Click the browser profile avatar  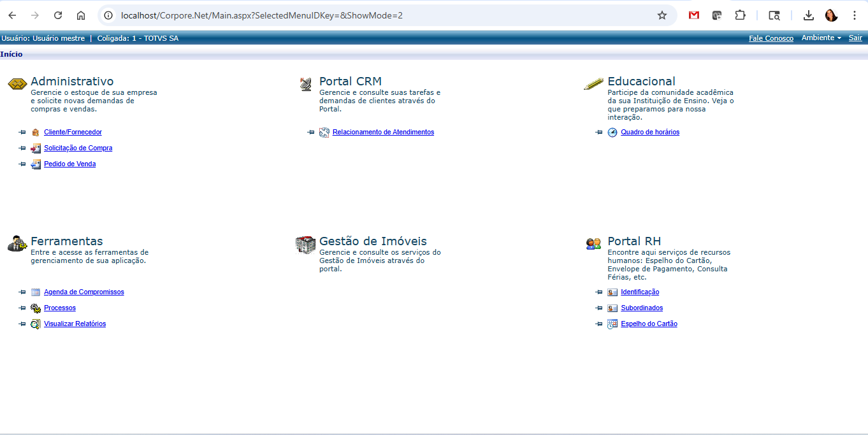[x=832, y=15]
